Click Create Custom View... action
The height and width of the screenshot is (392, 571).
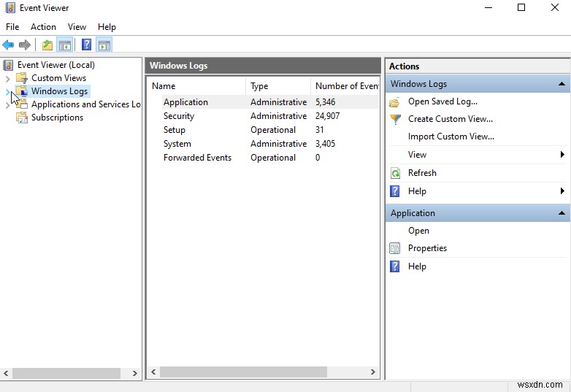(450, 119)
